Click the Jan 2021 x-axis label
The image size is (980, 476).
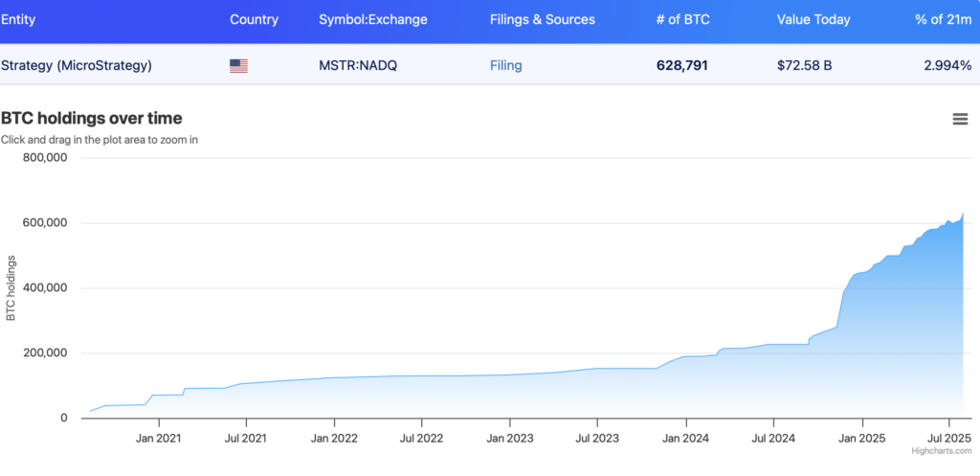point(158,438)
